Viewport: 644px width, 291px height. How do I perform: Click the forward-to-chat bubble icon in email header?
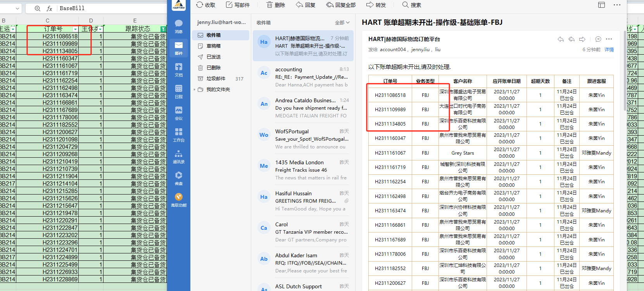coord(598,39)
